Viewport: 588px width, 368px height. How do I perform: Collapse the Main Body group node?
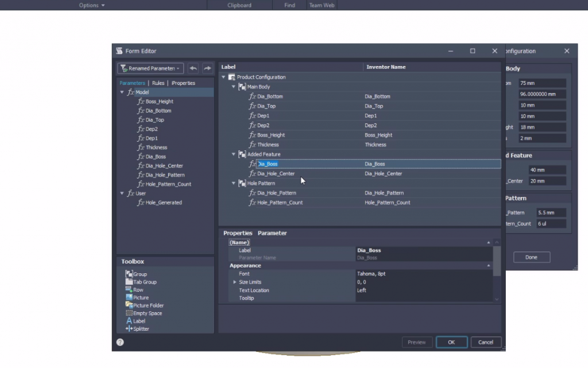[234, 87]
